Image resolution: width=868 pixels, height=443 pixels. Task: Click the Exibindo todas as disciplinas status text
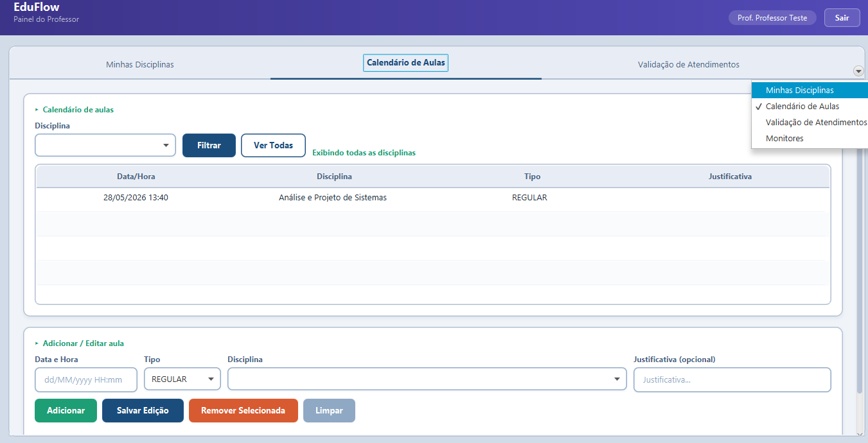[364, 153]
